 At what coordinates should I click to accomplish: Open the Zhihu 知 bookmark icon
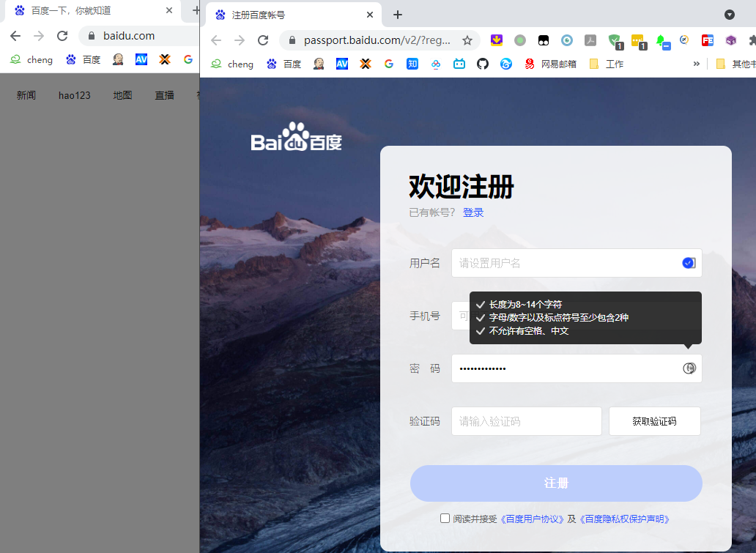[x=412, y=64]
